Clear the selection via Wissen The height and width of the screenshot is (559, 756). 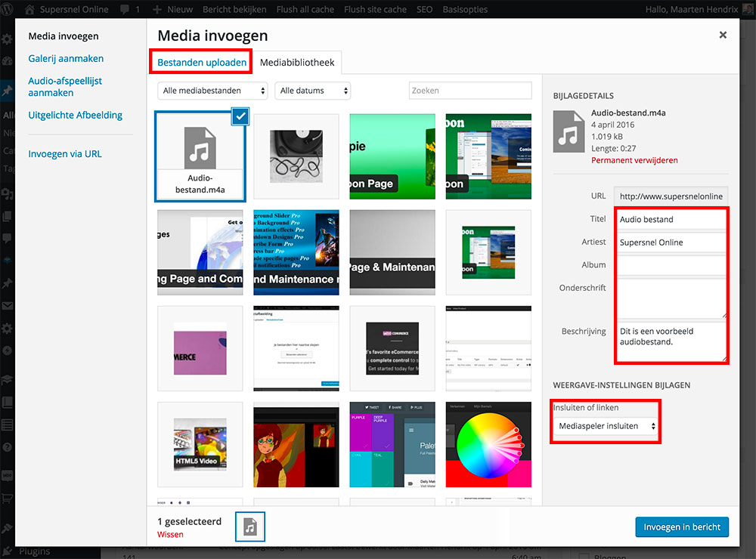pyautogui.click(x=169, y=534)
